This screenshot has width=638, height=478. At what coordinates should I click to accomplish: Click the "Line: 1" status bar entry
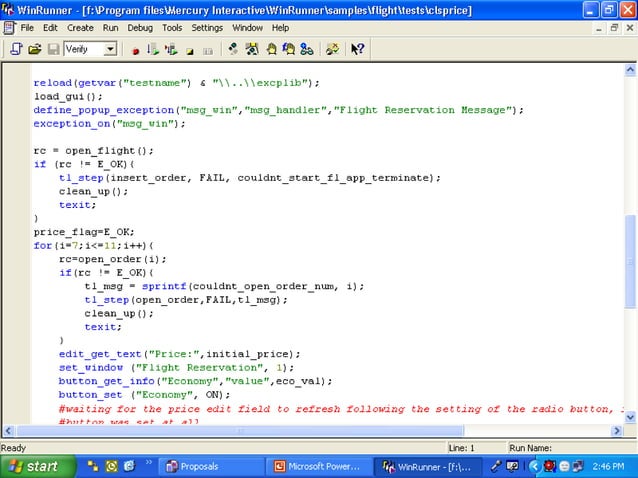pos(461,448)
